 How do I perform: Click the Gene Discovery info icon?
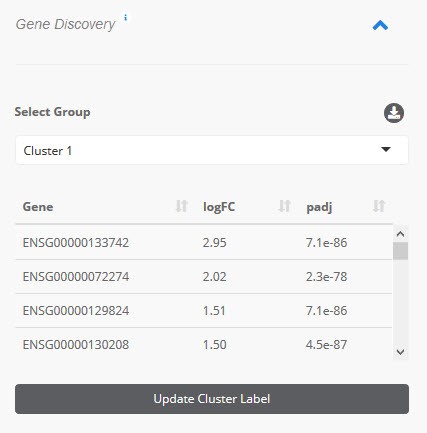click(x=125, y=17)
